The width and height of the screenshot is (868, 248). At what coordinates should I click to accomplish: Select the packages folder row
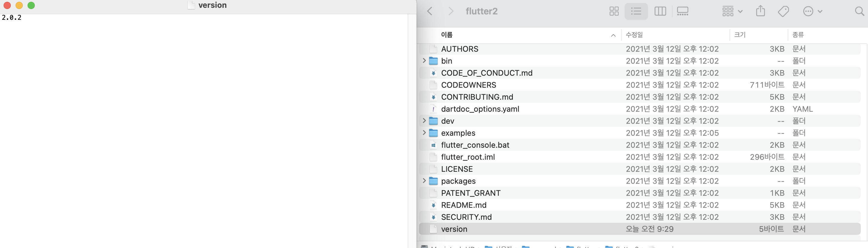[640, 181]
